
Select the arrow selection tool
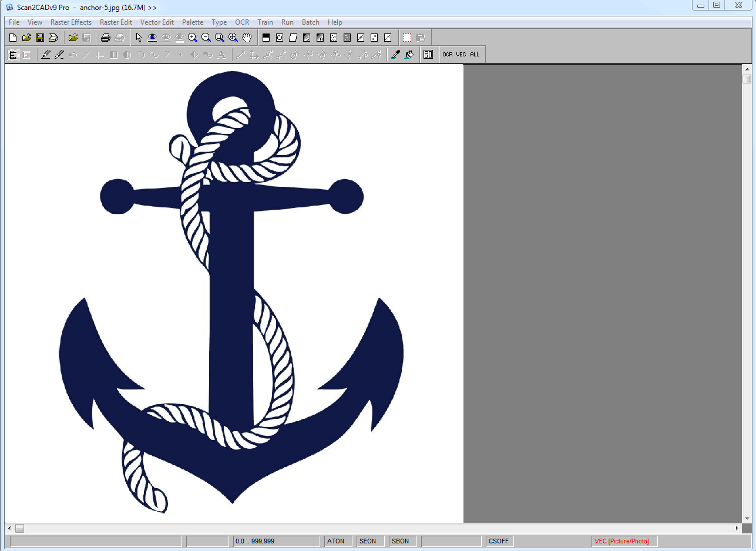click(139, 37)
